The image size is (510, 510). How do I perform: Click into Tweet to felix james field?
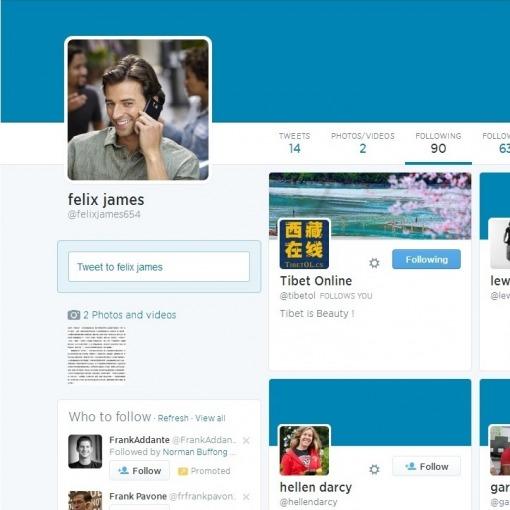(159, 267)
